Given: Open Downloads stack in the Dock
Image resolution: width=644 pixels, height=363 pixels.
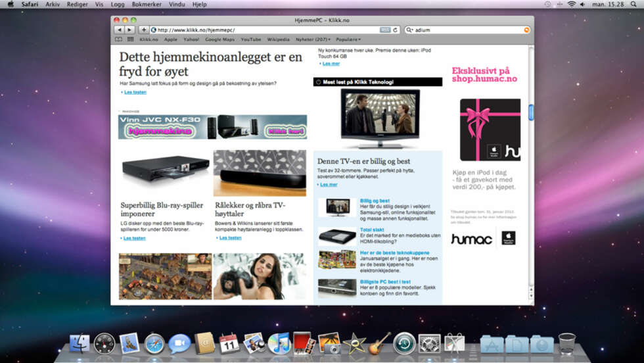Looking at the screenshot, I should click(541, 345).
